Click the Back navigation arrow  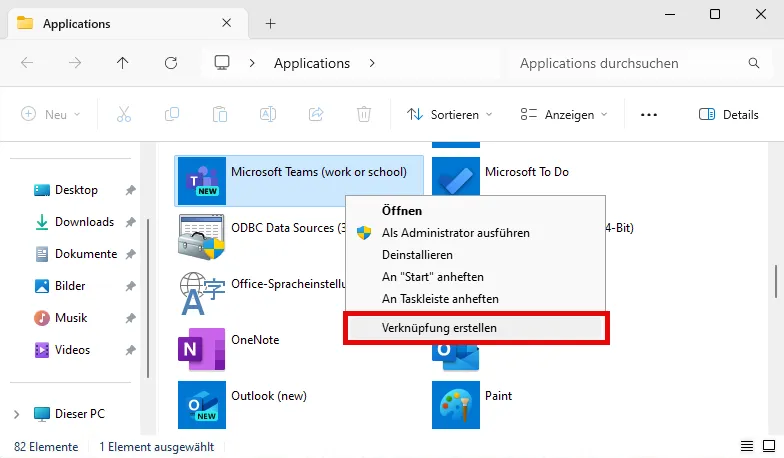[27, 63]
